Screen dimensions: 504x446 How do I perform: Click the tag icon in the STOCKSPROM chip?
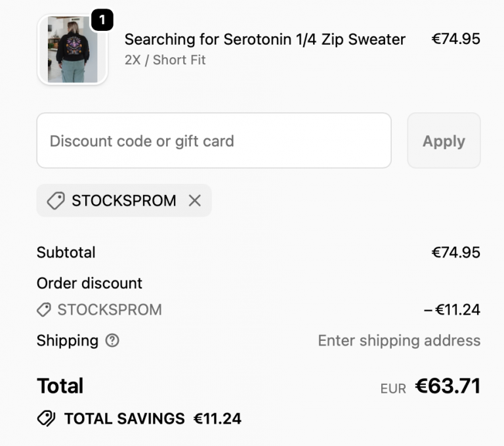coord(56,201)
